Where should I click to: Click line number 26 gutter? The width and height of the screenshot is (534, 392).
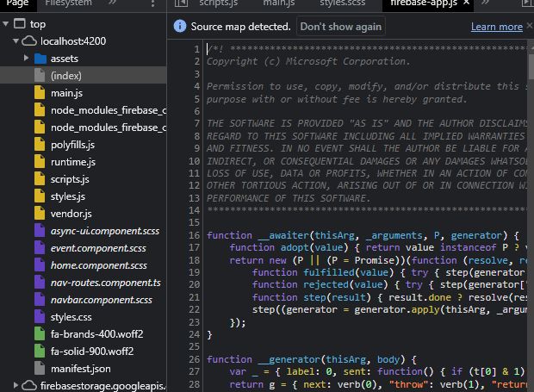point(194,359)
